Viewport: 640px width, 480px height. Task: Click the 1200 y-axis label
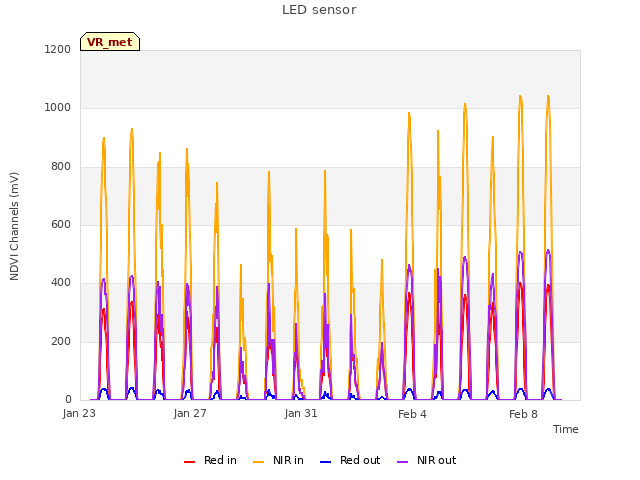click(58, 49)
